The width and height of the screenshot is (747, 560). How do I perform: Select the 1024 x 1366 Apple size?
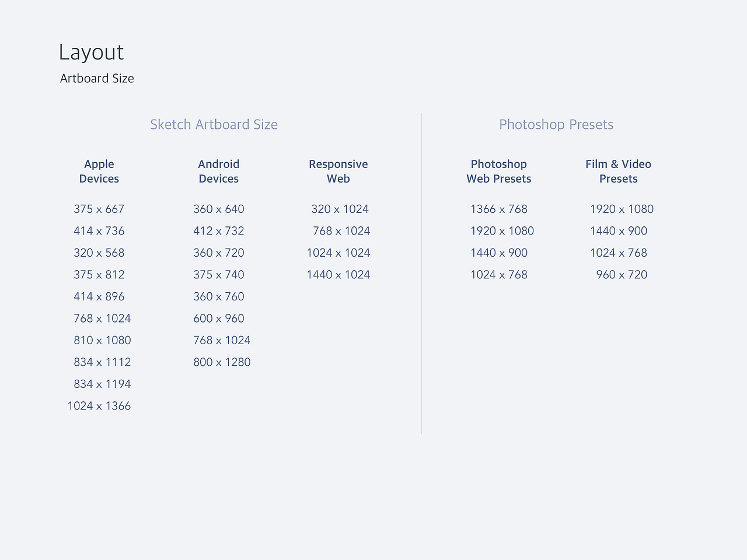(x=99, y=406)
